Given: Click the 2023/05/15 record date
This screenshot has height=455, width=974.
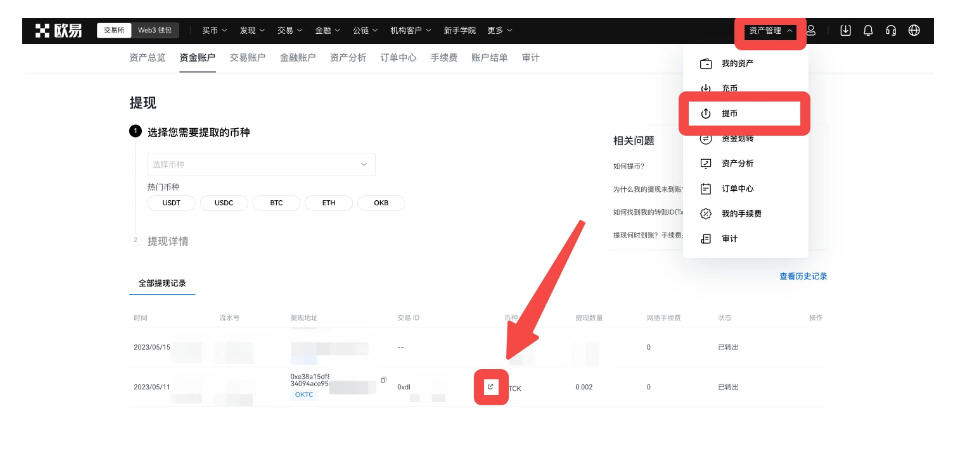Looking at the screenshot, I should [x=152, y=347].
